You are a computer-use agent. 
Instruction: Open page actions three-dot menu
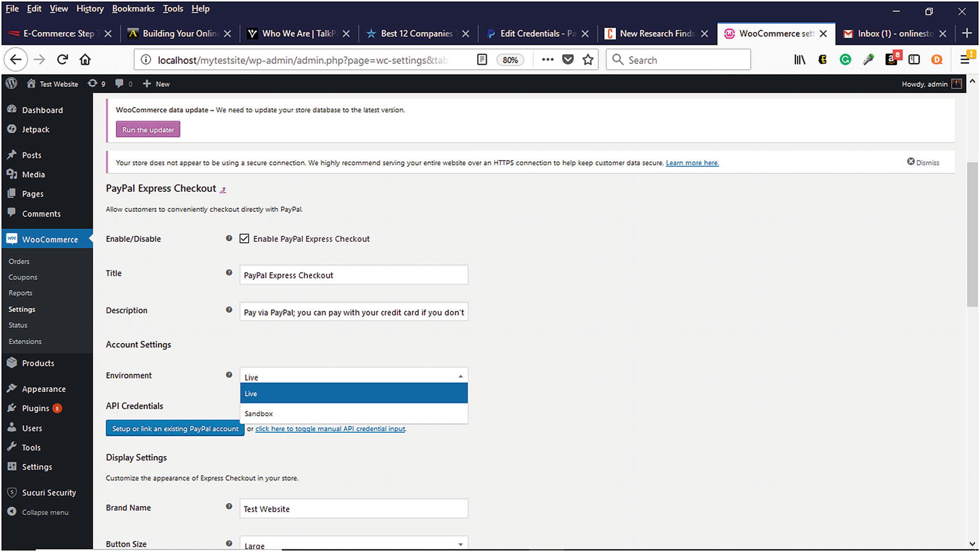548,60
